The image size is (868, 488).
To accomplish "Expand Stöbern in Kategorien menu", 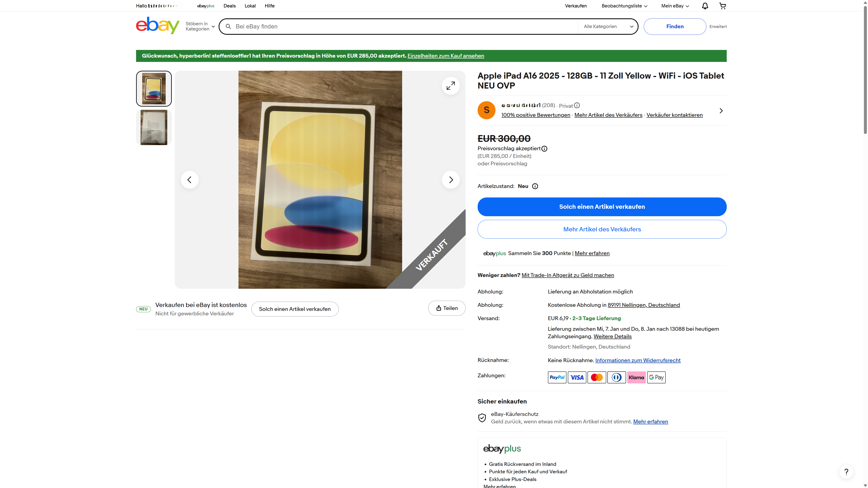I will tap(200, 26).
